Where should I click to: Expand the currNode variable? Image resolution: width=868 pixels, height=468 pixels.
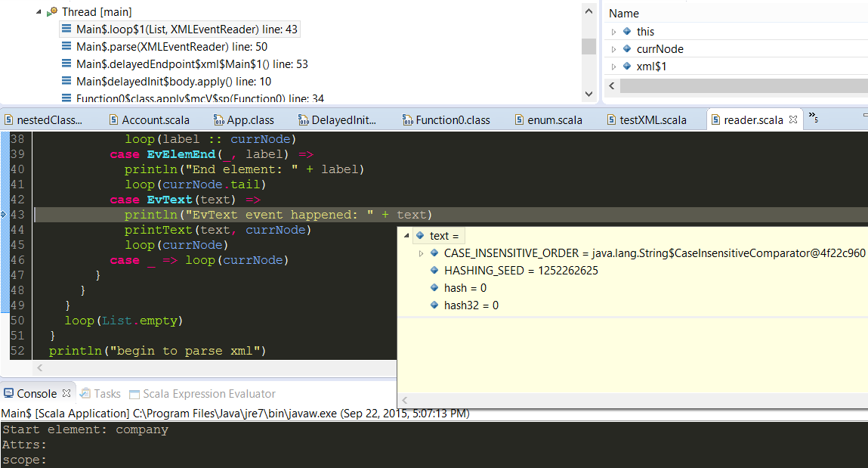pos(614,49)
